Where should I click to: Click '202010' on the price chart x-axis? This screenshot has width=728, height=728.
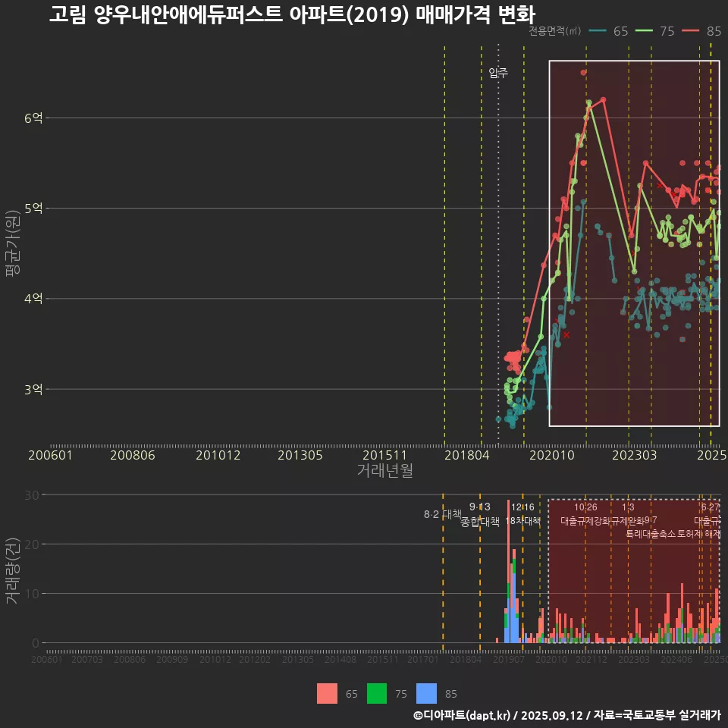(x=552, y=455)
